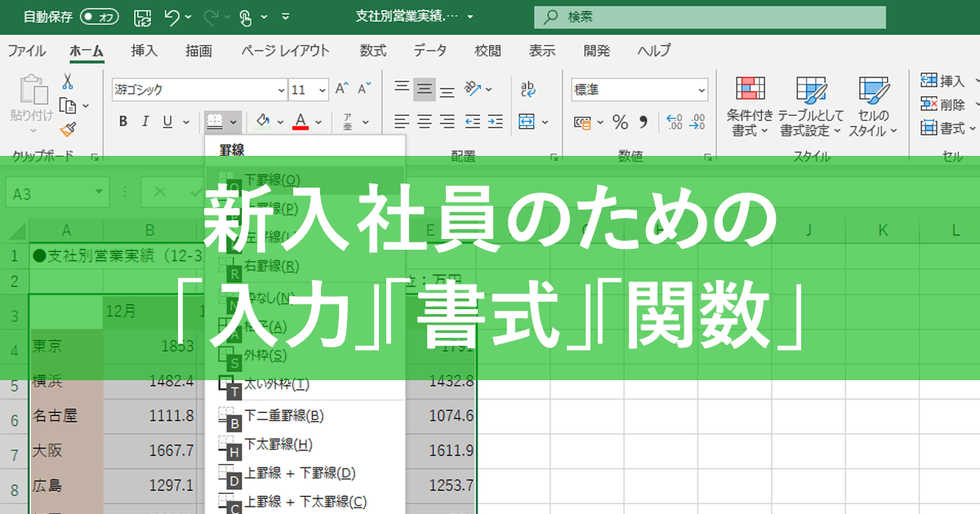Viewport: 980px width, 514px height.
Task: Click the decrease decimal icon
Action: click(697, 122)
